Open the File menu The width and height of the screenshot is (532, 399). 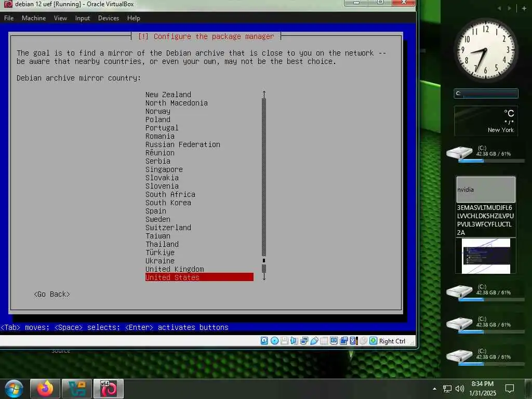9,18
